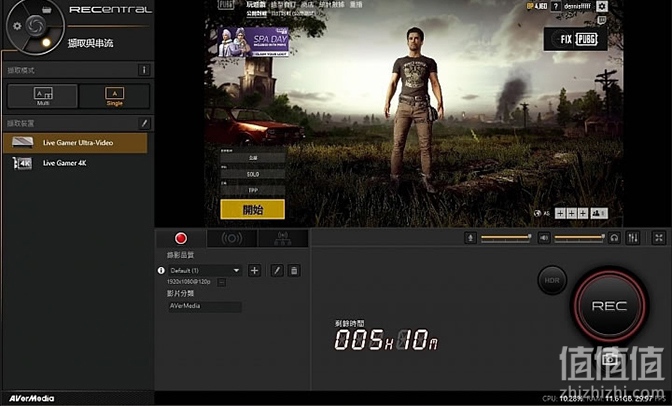Show capture mode info icon

144,70
